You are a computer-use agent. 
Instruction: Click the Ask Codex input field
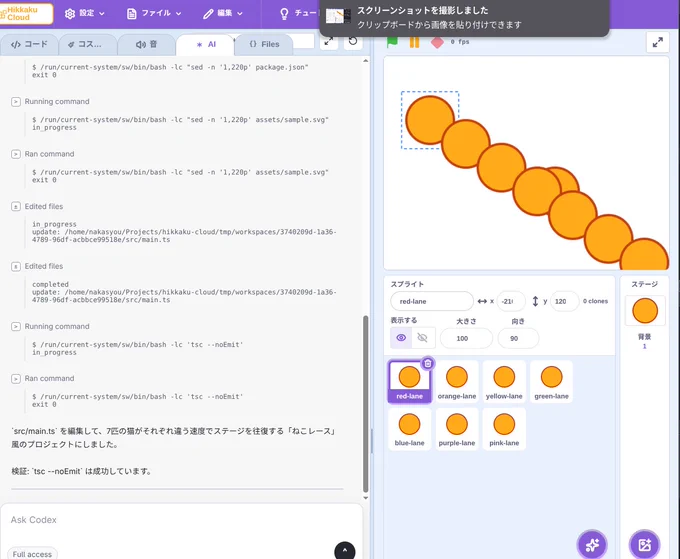(x=181, y=520)
